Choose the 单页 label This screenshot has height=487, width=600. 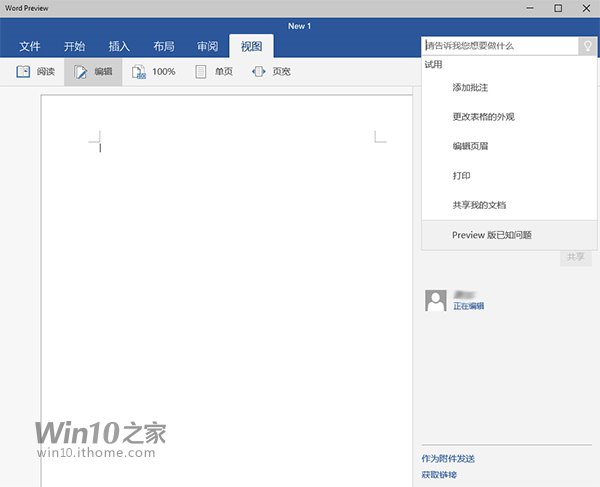point(224,72)
